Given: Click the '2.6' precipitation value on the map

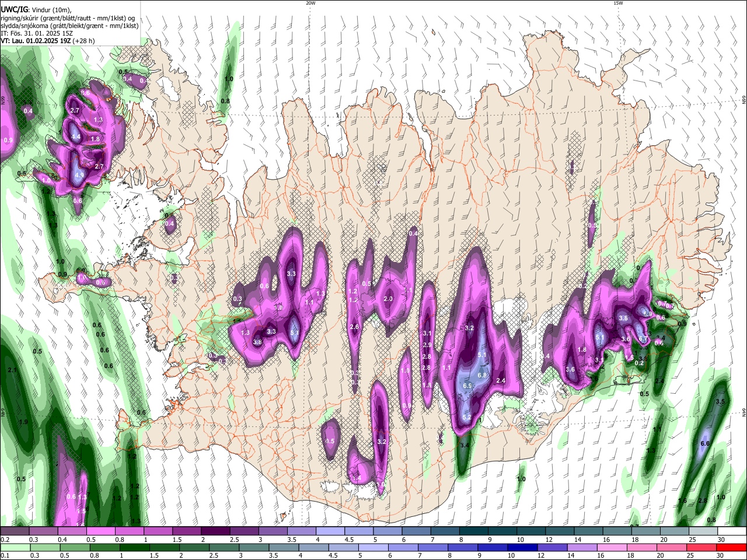Looking at the screenshot, I should click(x=354, y=327).
